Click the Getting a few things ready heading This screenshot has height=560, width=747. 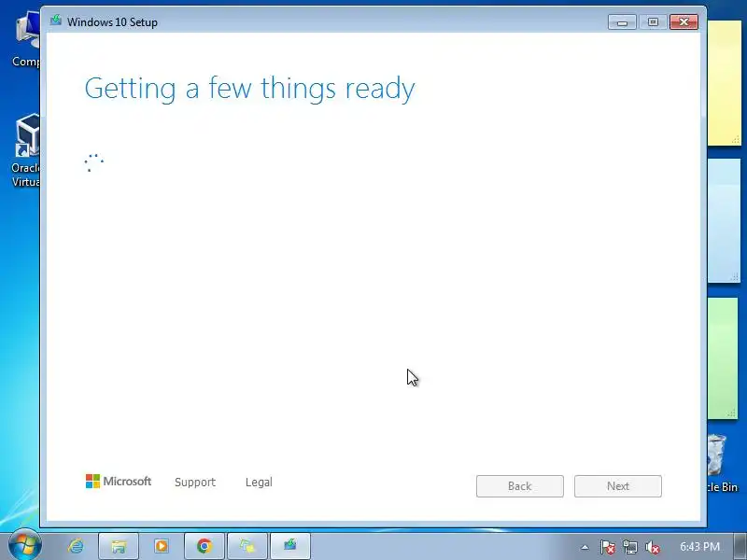(x=249, y=89)
